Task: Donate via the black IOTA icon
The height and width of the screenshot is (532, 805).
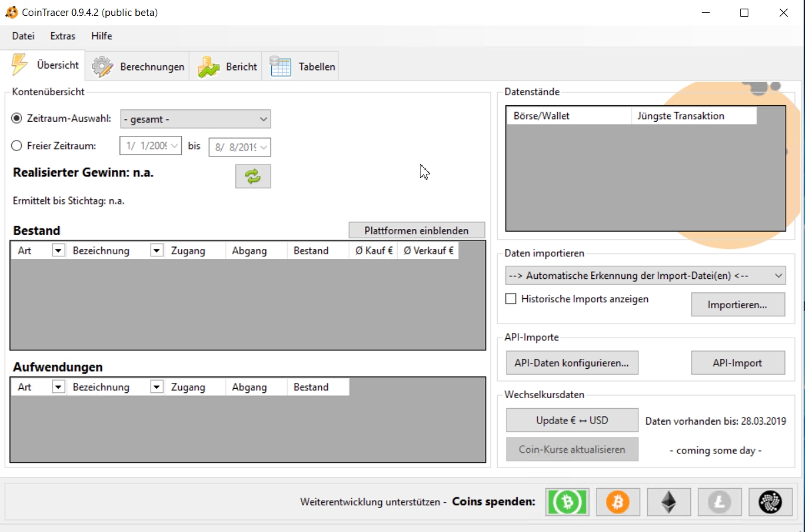Action: click(x=770, y=502)
